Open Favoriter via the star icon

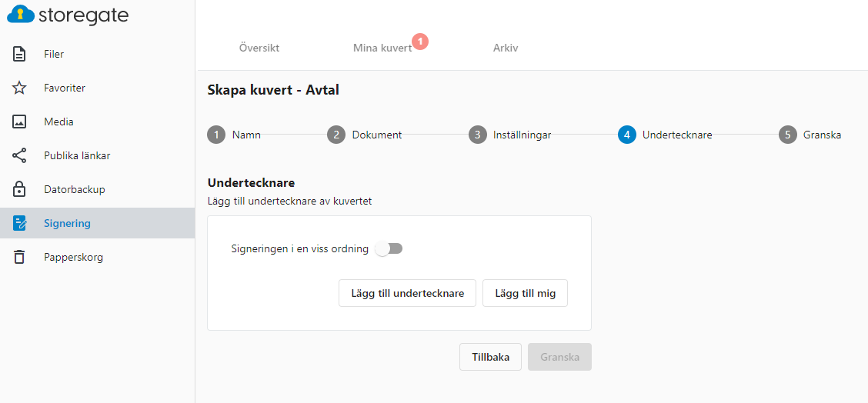click(19, 88)
